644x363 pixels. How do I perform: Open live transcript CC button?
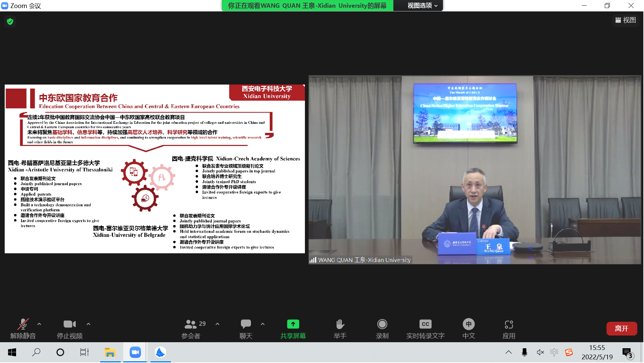(x=425, y=329)
